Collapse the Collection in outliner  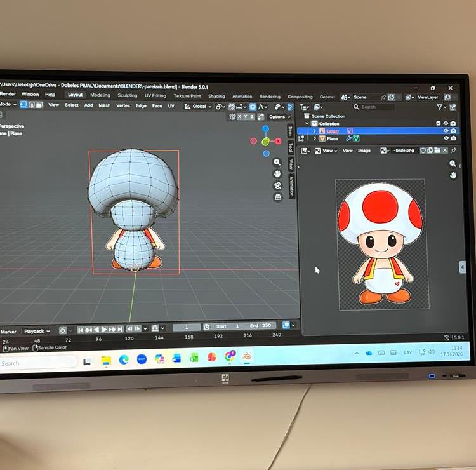(307, 124)
